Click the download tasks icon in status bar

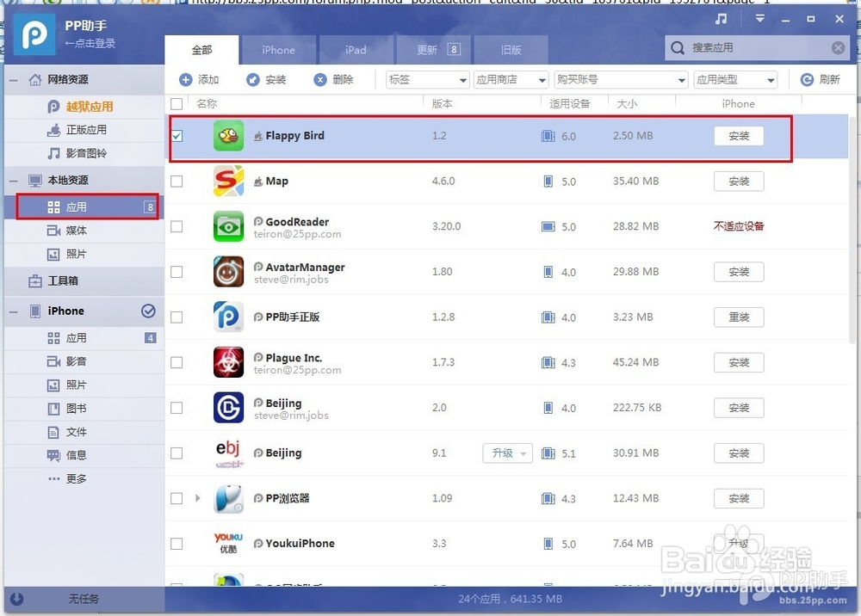click(x=16, y=599)
